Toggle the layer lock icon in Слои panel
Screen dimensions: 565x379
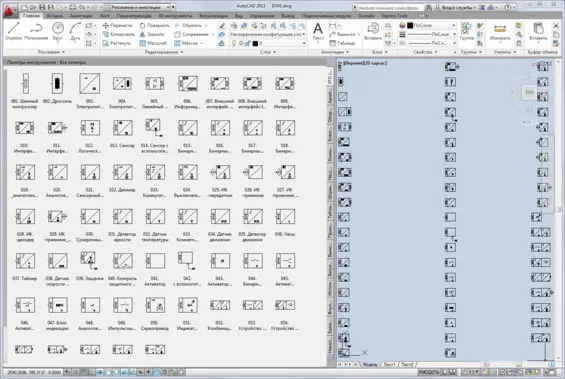[x=248, y=43]
